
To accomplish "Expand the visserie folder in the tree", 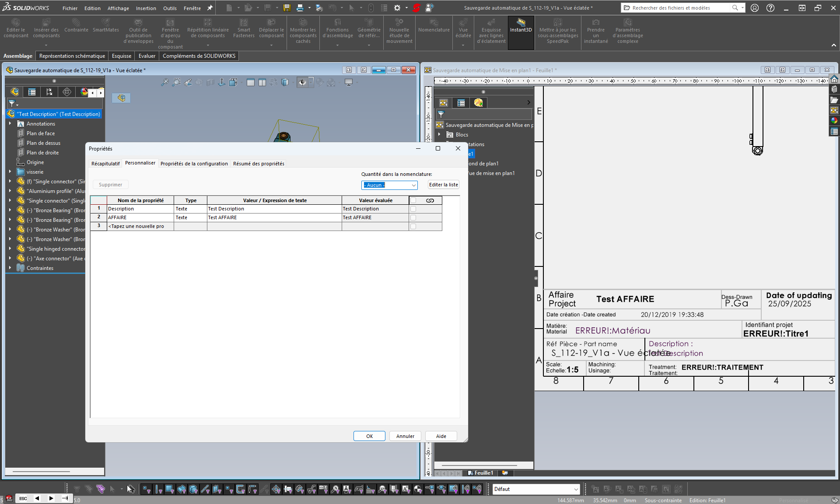I will coord(10,172).
